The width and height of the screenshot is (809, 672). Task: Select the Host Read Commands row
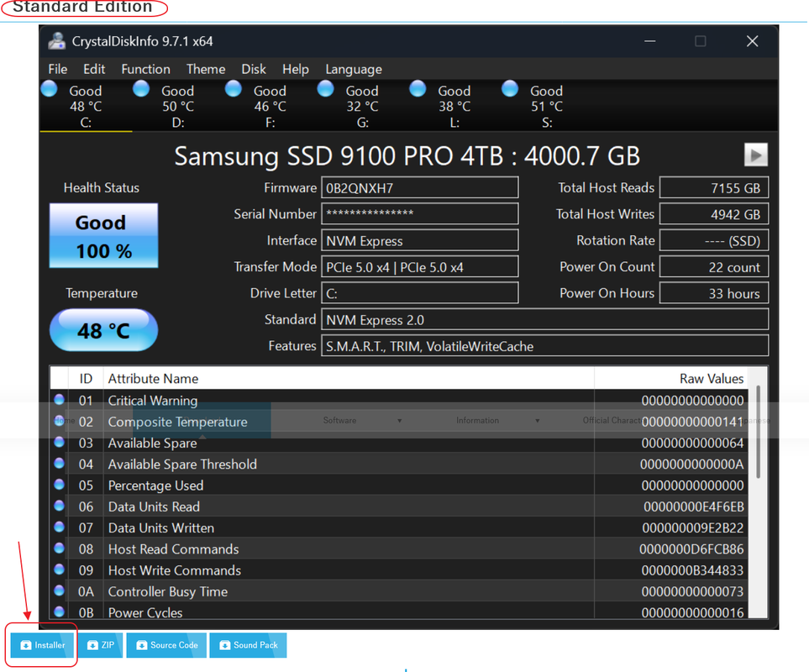[x=399, y=549]
